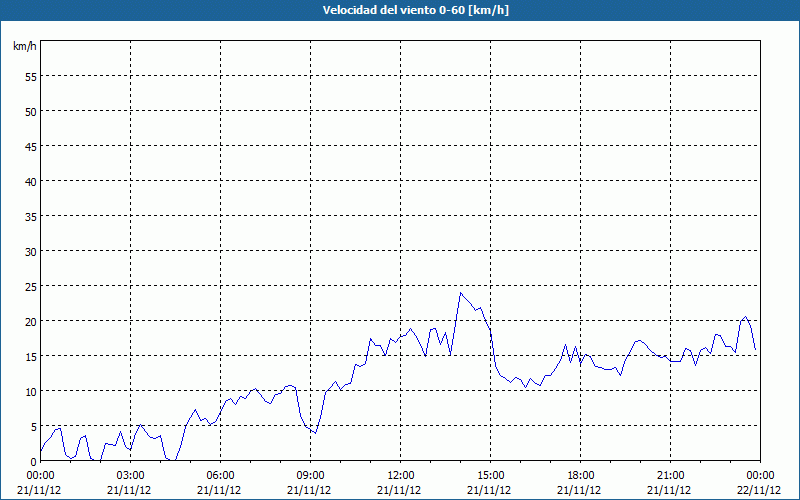Click the title 'Velocidad del viento 0-60 [km/h]'
Image resolution: width=800 pixels, height=500 pixels.
click(x=415, y=10)
